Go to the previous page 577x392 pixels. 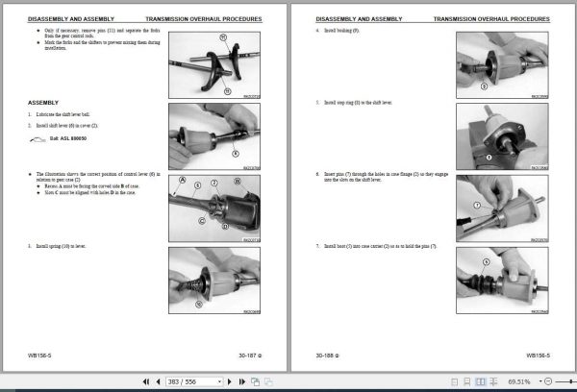point(159,382)
